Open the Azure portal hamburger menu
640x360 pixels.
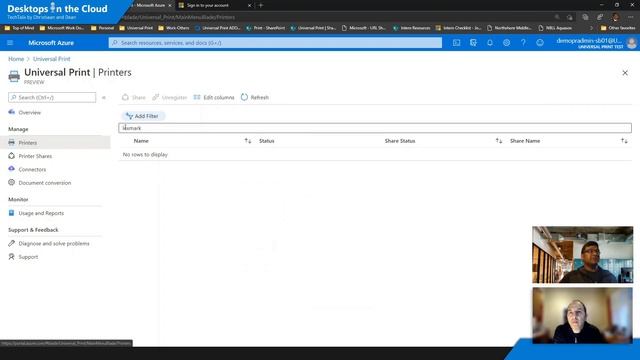click(10, 43)
